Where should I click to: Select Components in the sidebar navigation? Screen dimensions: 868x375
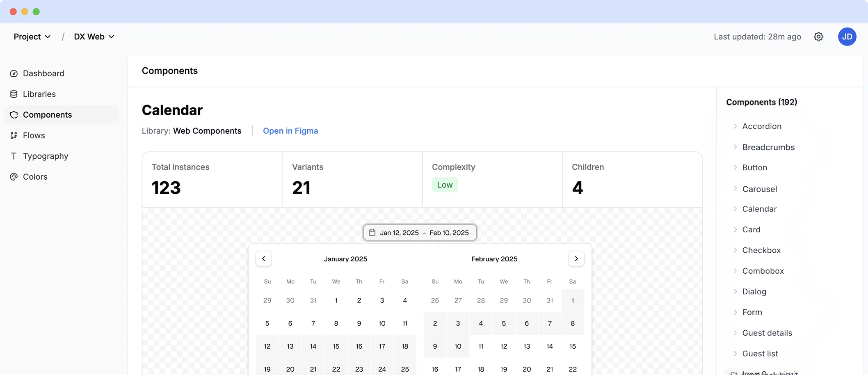[x=47, y=114]
